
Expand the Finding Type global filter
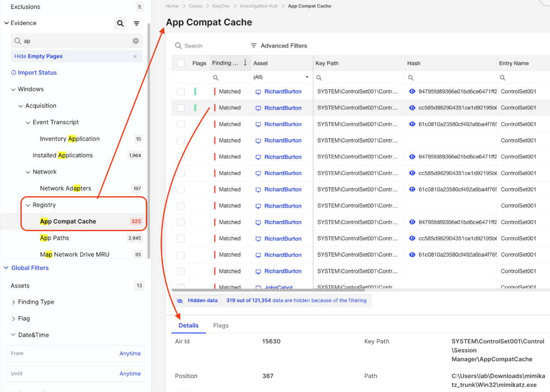click(x=13, y=302)
